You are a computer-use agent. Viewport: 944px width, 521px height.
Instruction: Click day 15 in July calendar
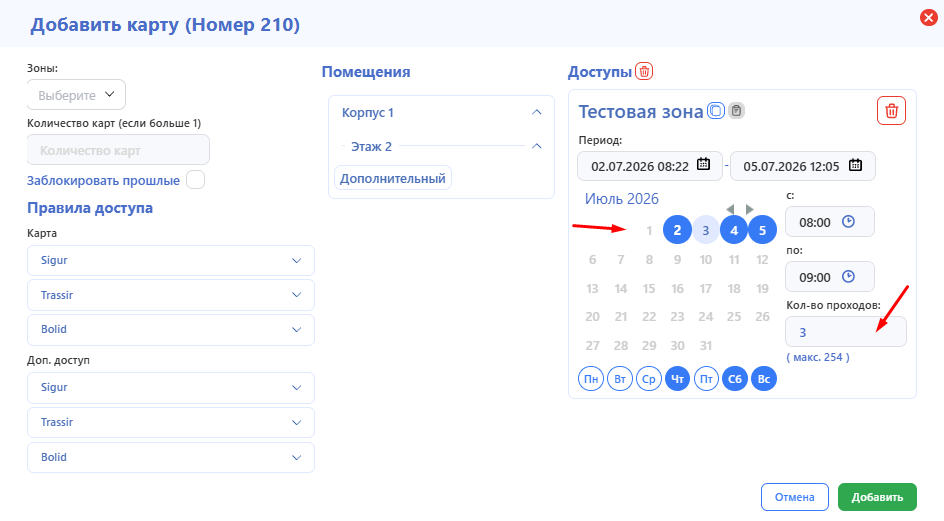tap(649, 289)
